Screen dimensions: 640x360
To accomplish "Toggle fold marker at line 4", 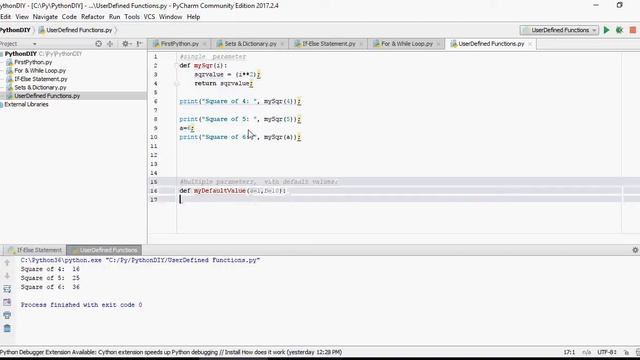I will click(176, 84).
